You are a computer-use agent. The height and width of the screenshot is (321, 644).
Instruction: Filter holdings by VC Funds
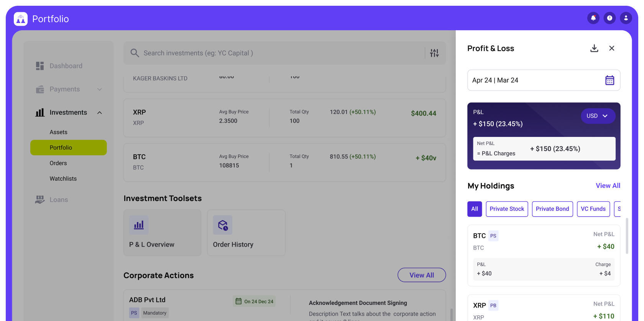[593, 209]
